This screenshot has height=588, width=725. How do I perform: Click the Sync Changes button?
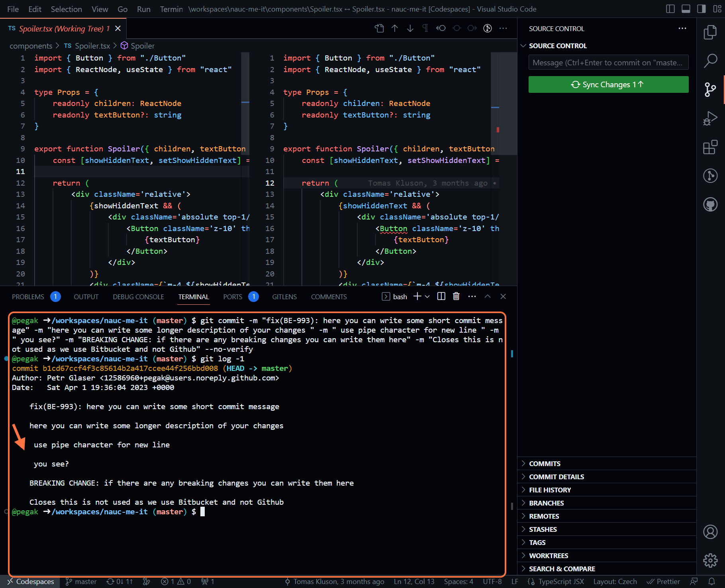point(608,84)
